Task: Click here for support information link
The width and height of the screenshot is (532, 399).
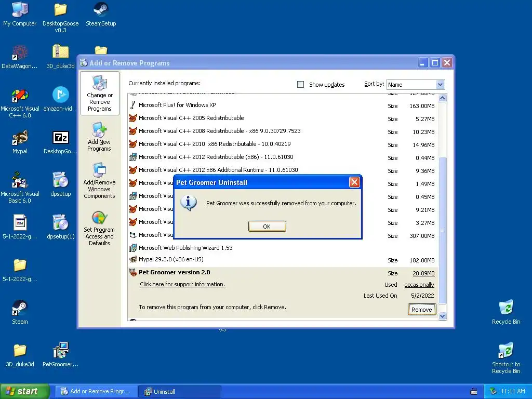Action: click(x=182, y=284)
